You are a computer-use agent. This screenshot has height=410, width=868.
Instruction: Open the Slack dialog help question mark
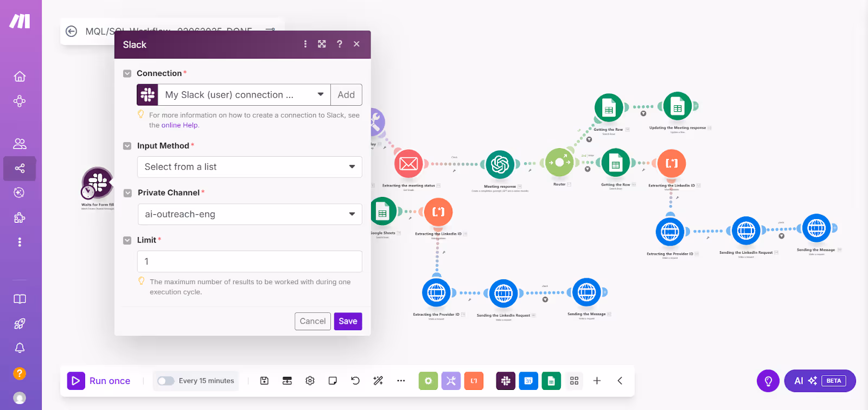point(340,44)
